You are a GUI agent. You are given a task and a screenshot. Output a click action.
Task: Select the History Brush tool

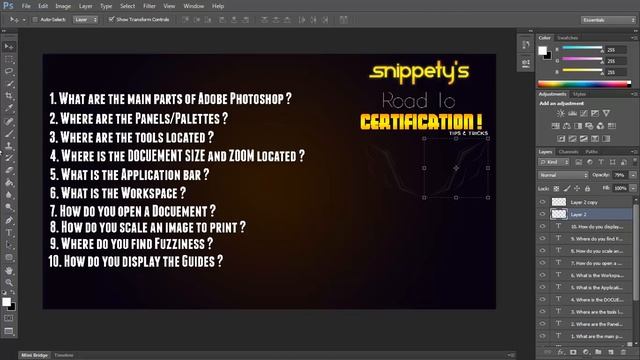[x=9, y=158]
